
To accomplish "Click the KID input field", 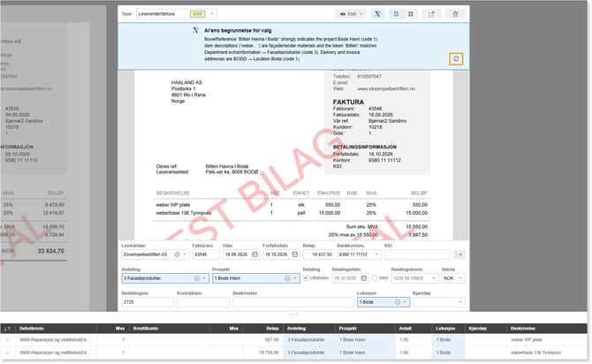I will coord(417,254).
